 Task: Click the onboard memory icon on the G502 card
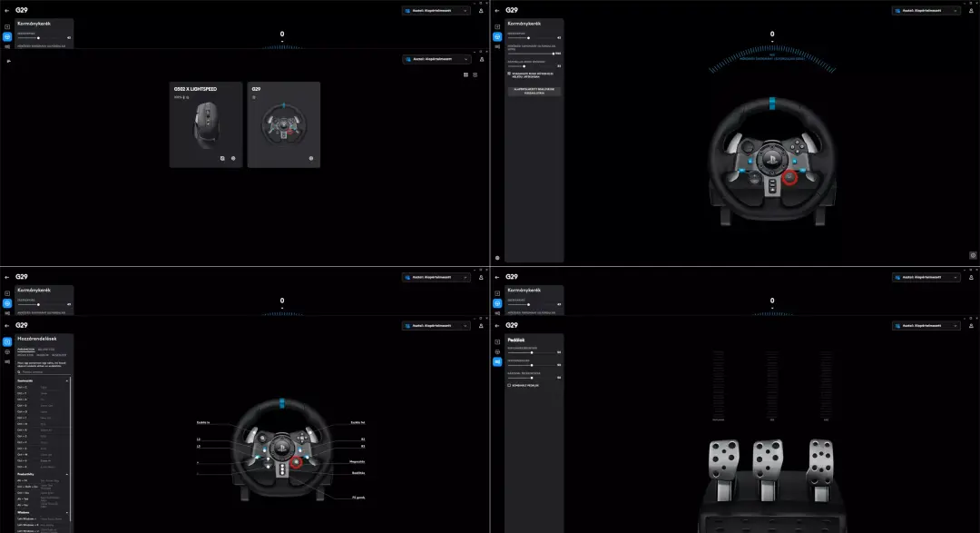(x=222, y=158)
